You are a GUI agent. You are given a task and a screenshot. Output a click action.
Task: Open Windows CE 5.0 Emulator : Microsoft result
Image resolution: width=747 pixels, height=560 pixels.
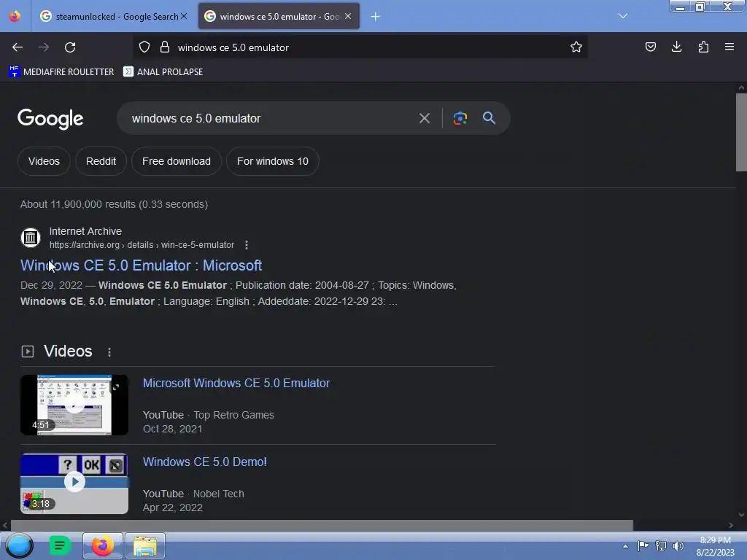pyautogui.click(x=141, y=265)
